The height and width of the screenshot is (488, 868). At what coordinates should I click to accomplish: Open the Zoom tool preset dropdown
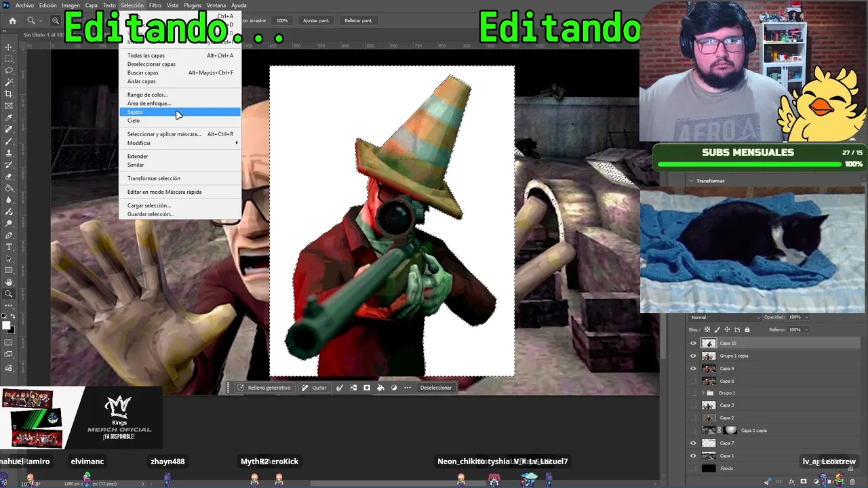[x=41, y=21]
